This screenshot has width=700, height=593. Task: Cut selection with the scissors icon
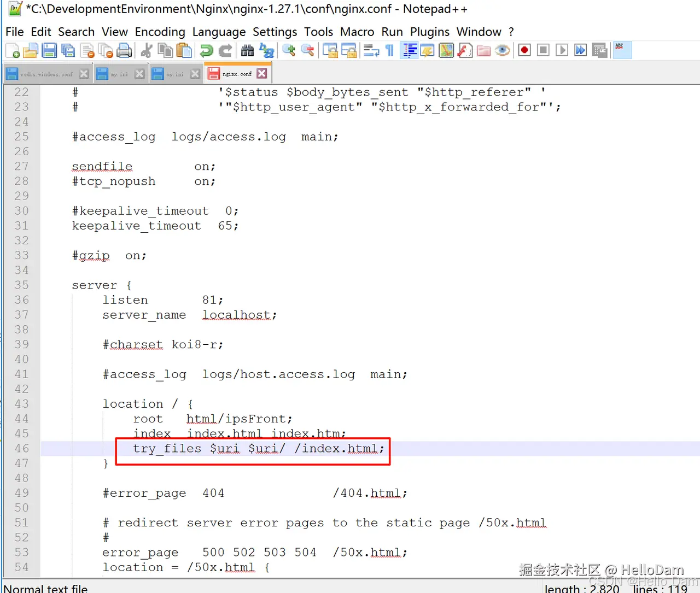(146, 51)
